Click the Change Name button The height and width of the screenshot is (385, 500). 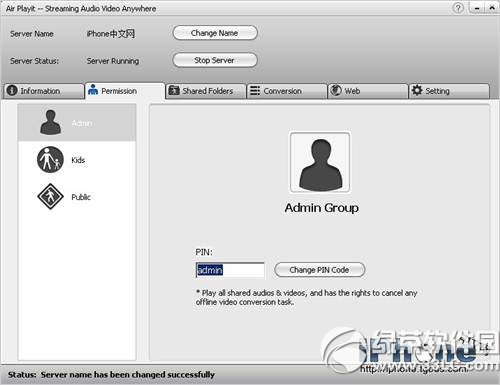(x=215, y=33)
